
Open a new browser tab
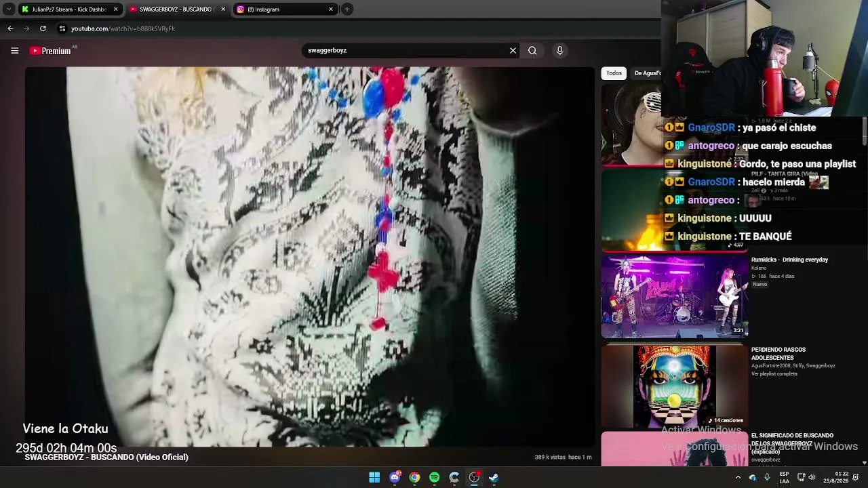coord(347,9)
